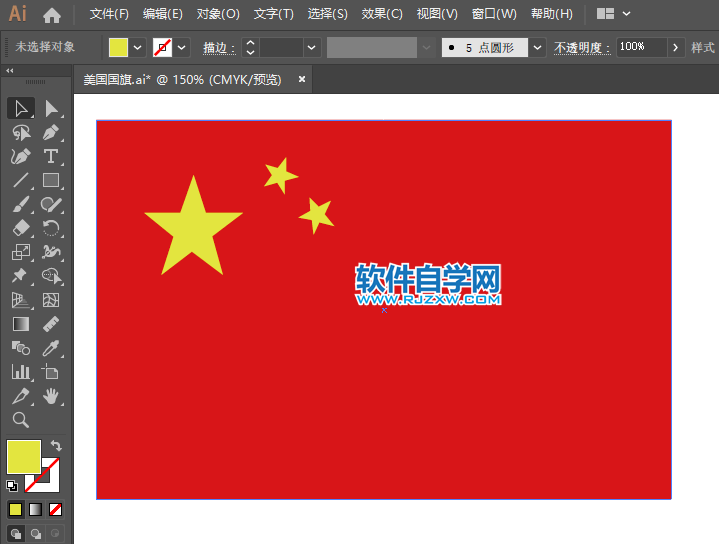Click the 描边 stroke panel link
Screen dimensions: 719x544
pos(219,48)
